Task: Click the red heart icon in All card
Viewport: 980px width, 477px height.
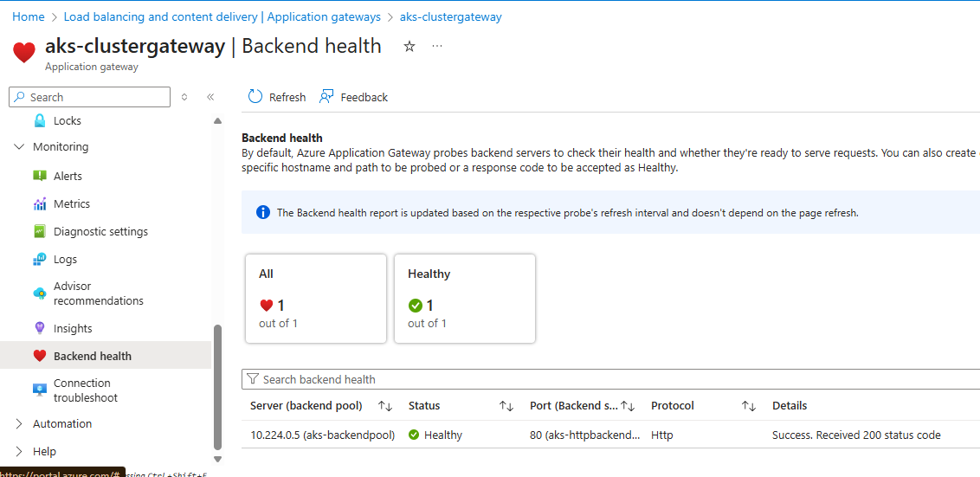Action: coord(267,306)
